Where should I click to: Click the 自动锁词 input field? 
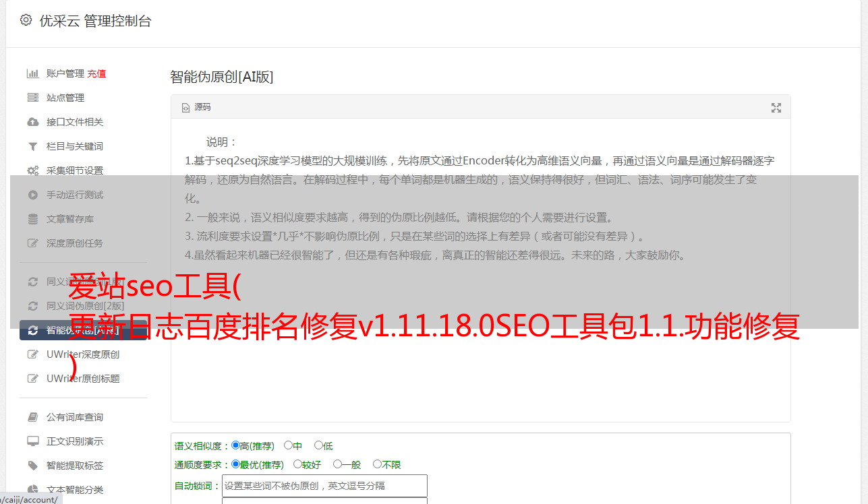point(324,486)
